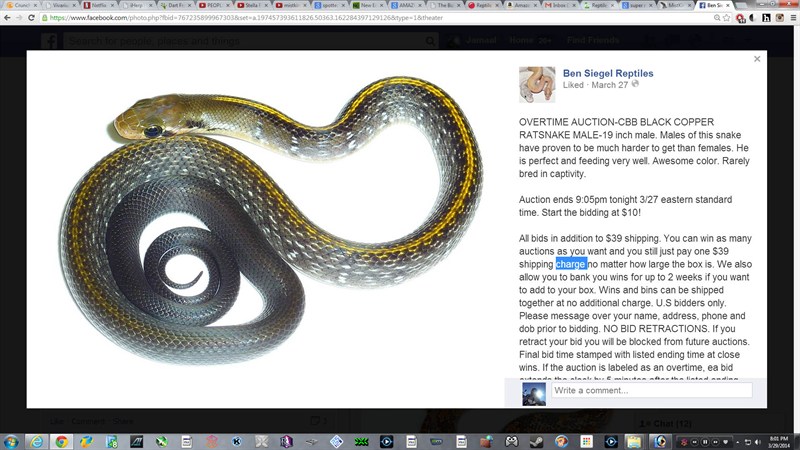Open the K icon app in taskbar

pos(236,442)
